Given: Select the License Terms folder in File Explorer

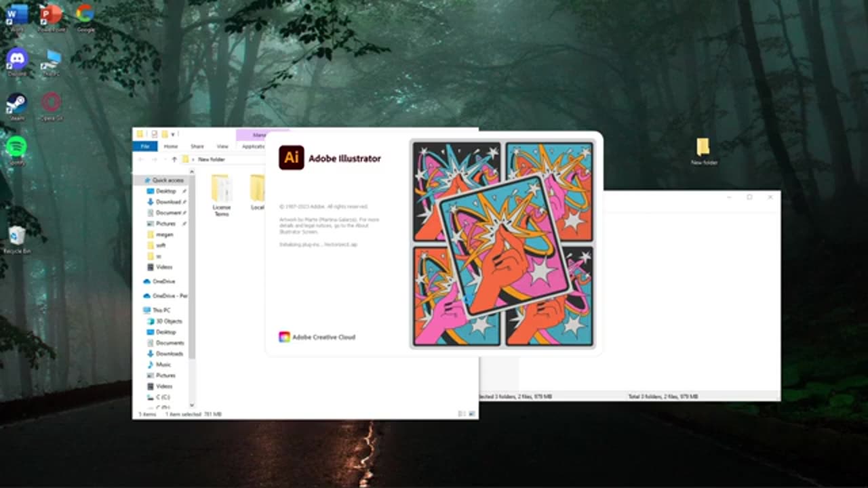Looking at the screenshot, I should tap(222, 195).
